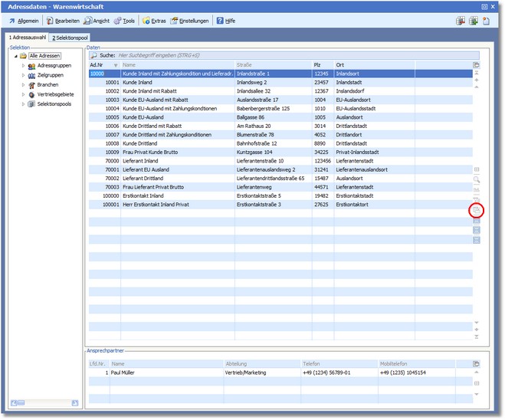
Task: Expand the Selektionspools tree node
Action: [23, 103]
